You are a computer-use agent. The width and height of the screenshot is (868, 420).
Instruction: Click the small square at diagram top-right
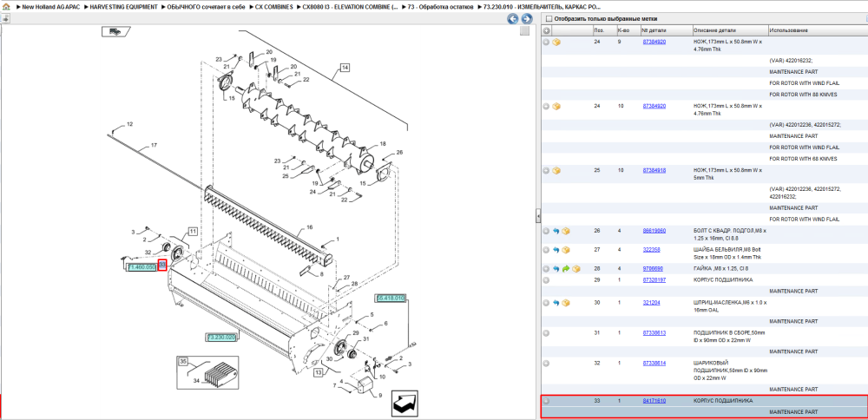point(524,31)
